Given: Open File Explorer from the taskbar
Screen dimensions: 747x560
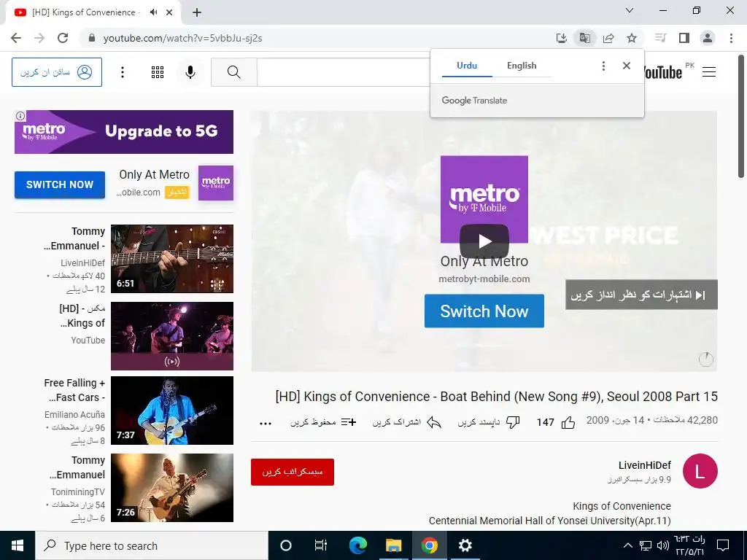Looking at the screenshot, I should click(x=393, y=545).
